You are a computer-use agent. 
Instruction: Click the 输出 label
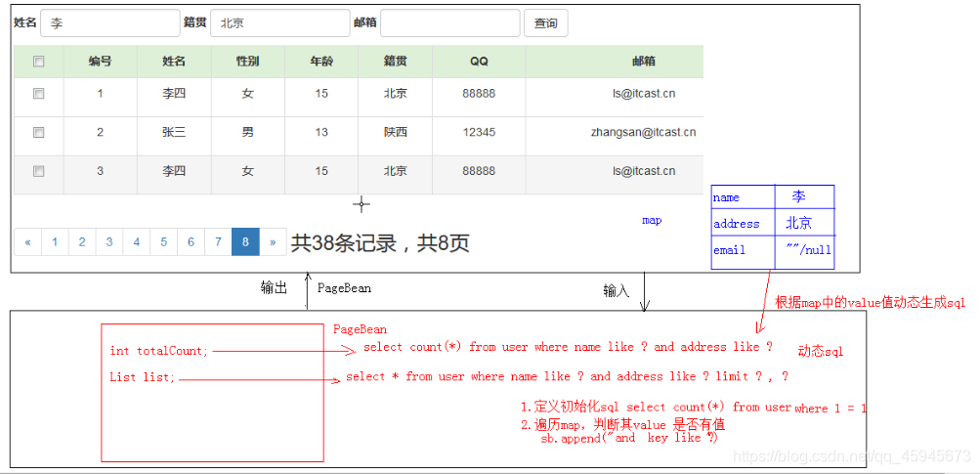coord(274,287)
